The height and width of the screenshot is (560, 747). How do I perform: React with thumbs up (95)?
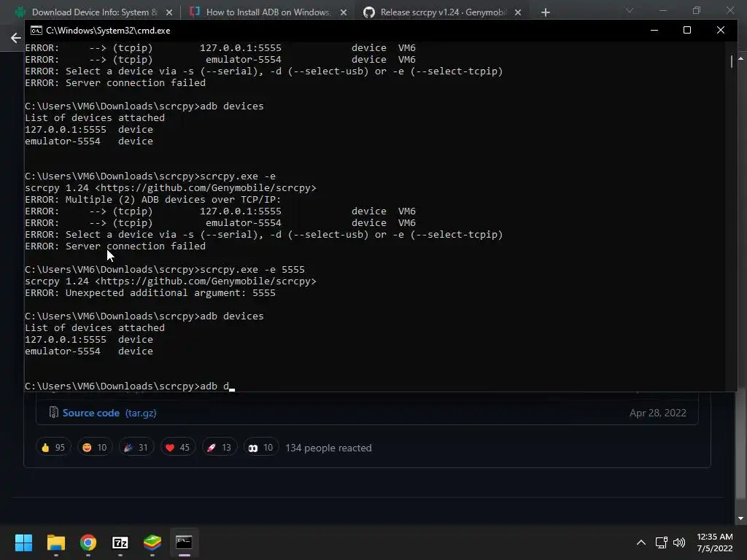(x=53, y=447)
